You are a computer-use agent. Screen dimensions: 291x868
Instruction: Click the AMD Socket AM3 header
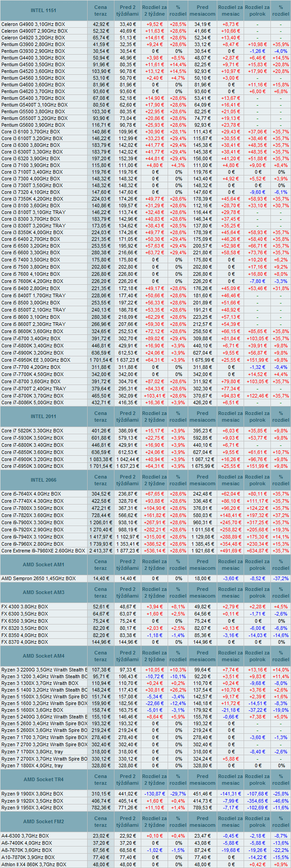pyautogui.click(x=43, y=592)
